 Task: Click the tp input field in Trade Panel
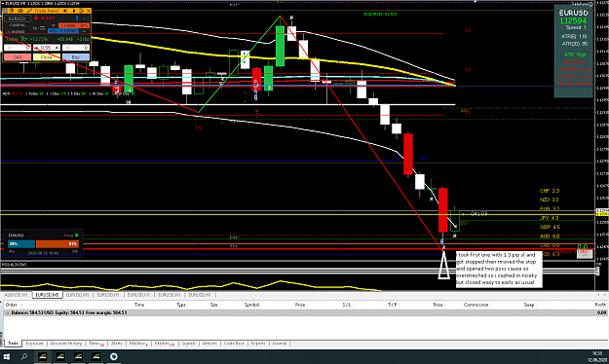76,48
